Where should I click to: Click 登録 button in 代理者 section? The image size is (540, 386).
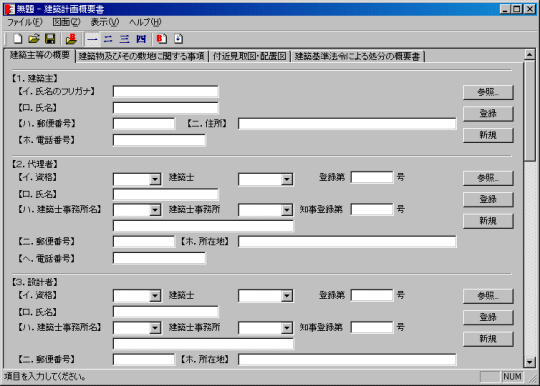pos(488,199)
